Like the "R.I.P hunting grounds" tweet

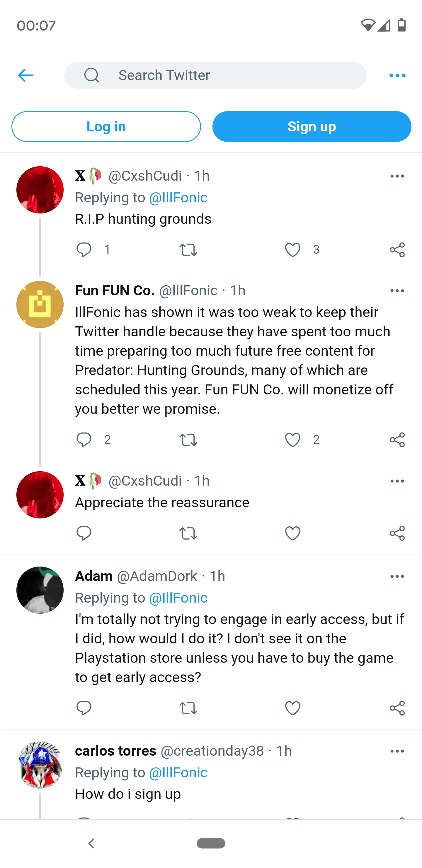coord(292,250)
